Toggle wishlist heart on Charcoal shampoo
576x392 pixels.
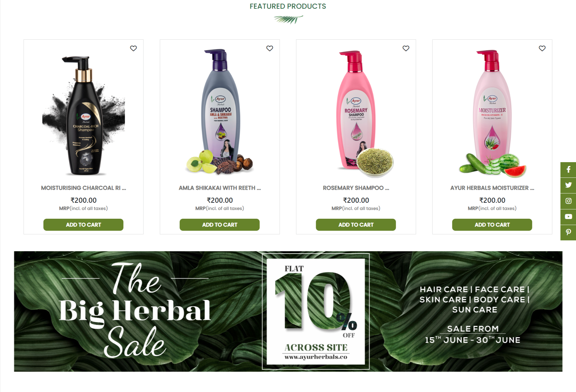(x=133, y=48)
